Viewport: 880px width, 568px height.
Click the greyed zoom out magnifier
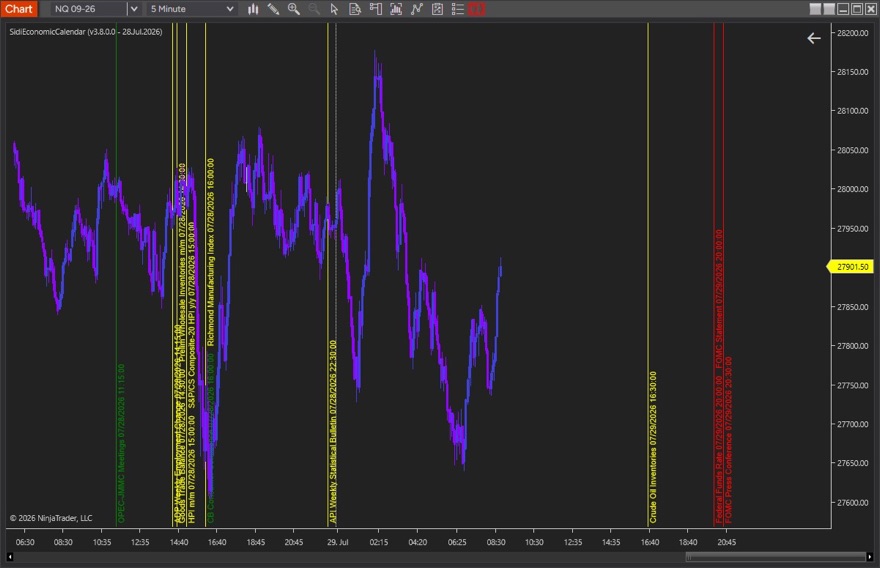coord(314,9)
